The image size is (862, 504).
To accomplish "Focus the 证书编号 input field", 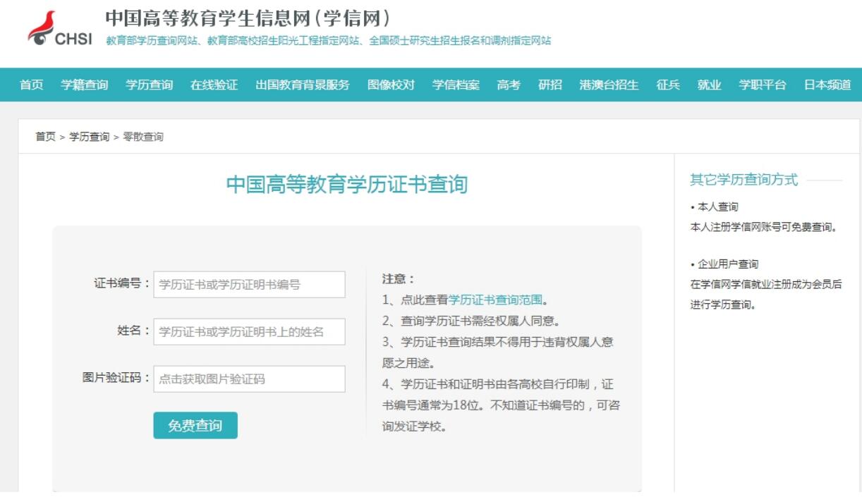I will 249,285.
